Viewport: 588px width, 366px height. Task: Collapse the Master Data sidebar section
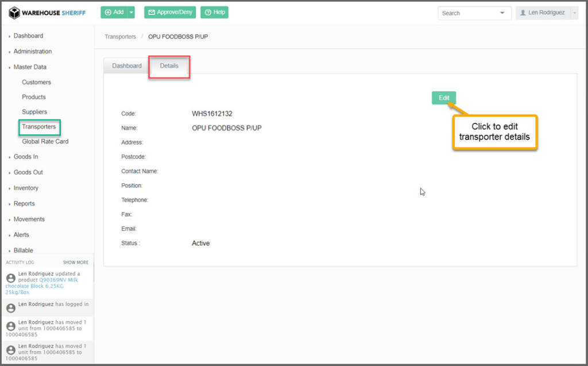coord(30,67)
